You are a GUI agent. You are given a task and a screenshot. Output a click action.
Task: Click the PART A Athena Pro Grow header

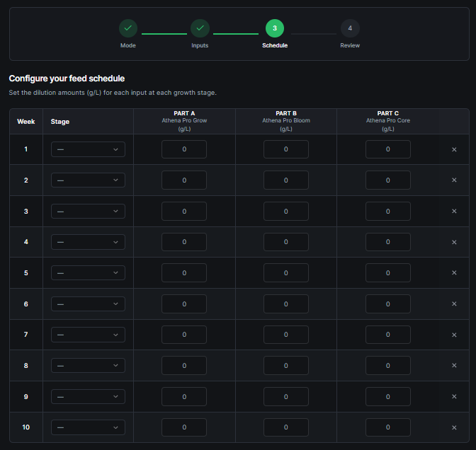[184, 121]
